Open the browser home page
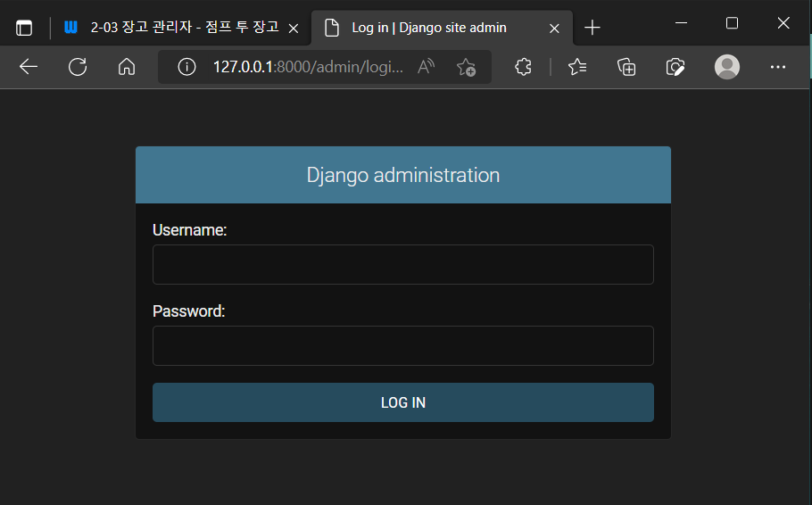 [127, 67]
